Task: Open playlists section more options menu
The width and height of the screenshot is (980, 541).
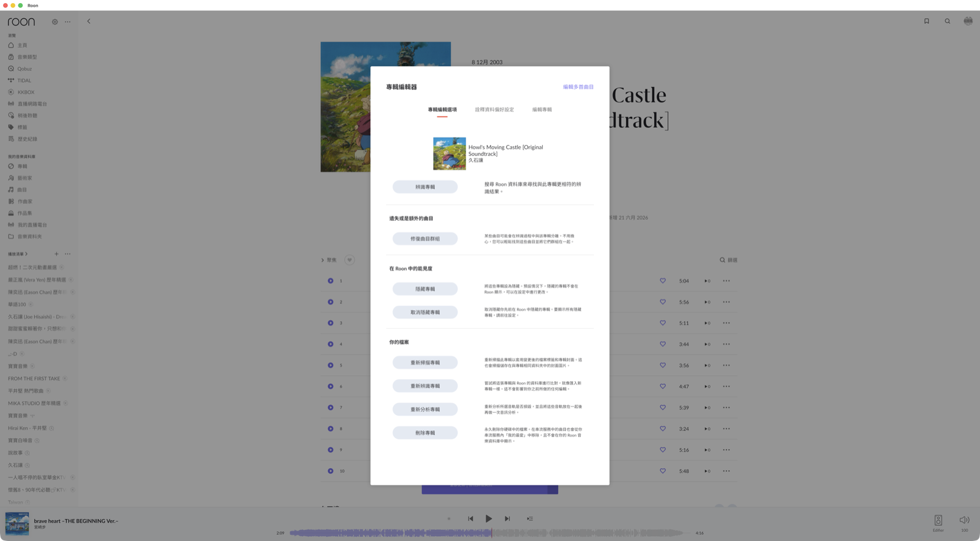Action: click(68, 254)
